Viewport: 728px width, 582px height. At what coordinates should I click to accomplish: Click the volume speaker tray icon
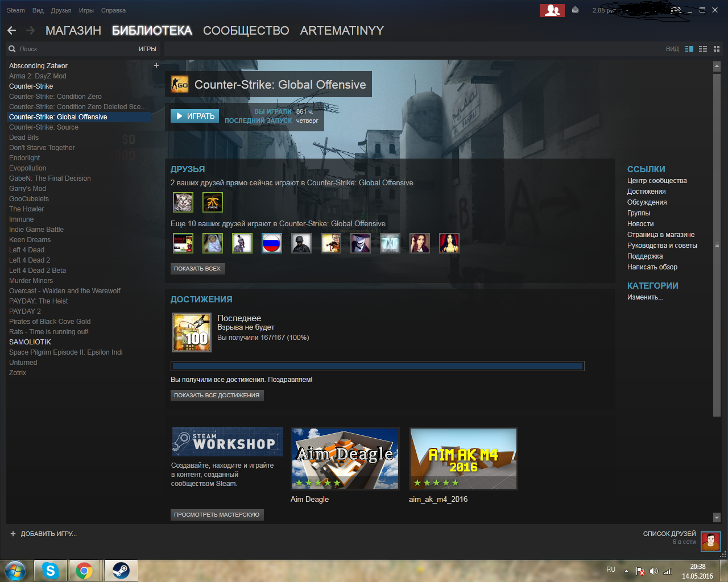[654, 571]
